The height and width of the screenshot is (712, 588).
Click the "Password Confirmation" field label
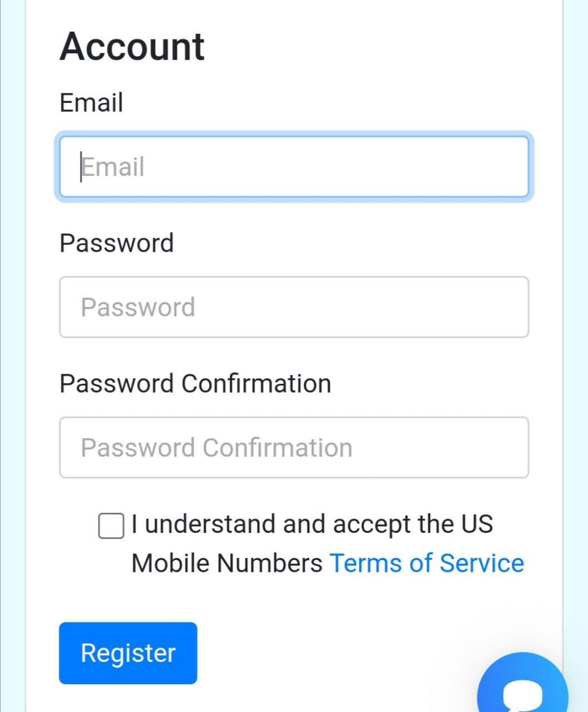coord(195,383)
